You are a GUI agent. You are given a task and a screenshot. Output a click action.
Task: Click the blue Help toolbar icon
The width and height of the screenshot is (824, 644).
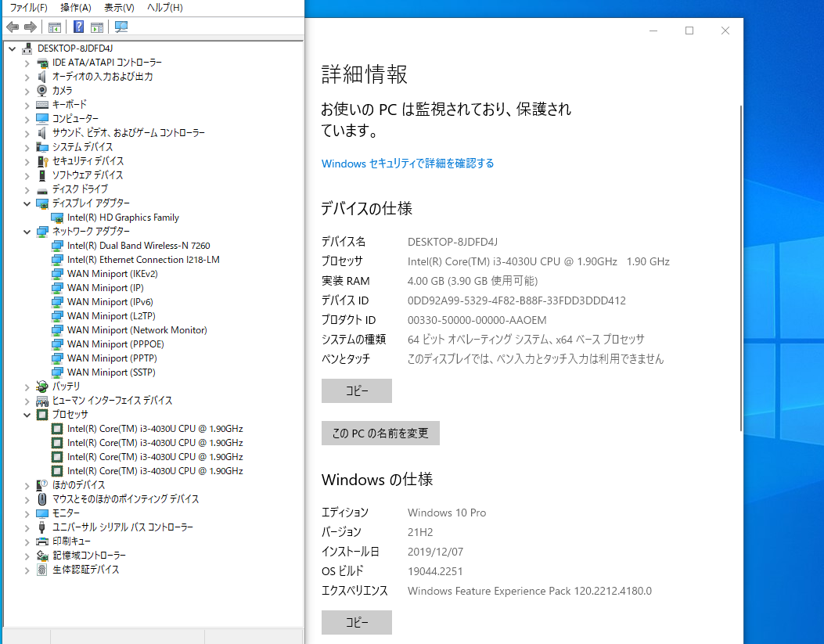[x=78, y=27]
